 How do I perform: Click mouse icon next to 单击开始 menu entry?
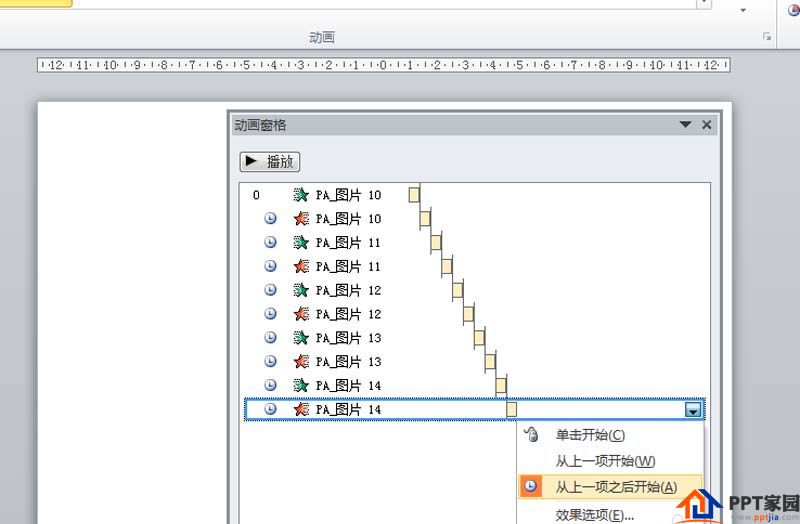[531, 435]
